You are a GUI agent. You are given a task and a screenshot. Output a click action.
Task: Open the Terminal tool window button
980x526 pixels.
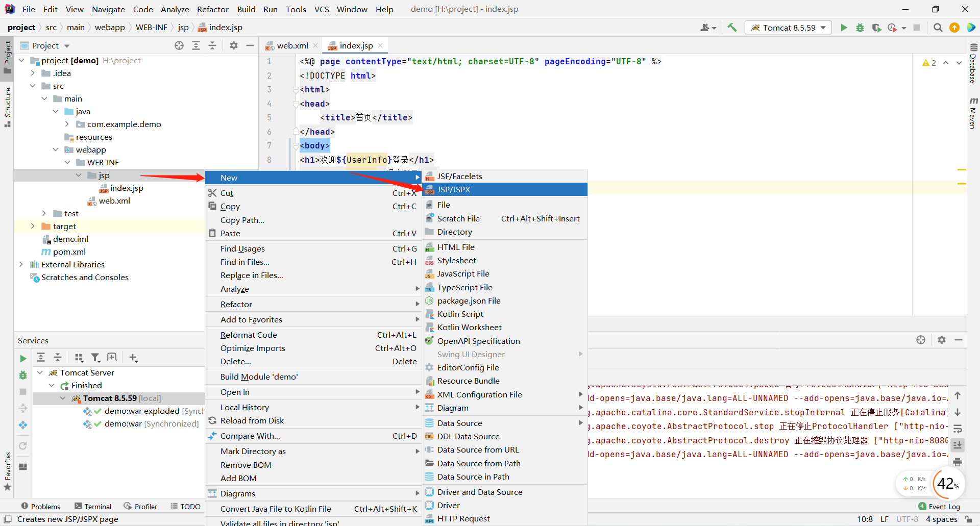93,506
